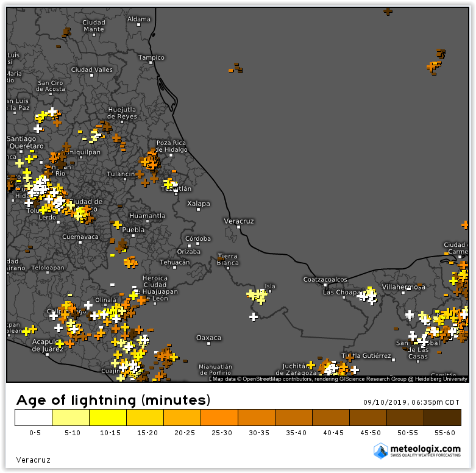The image size is (476, 473).
Task: Click the Tampico city marker
Action: coord(151,63)
